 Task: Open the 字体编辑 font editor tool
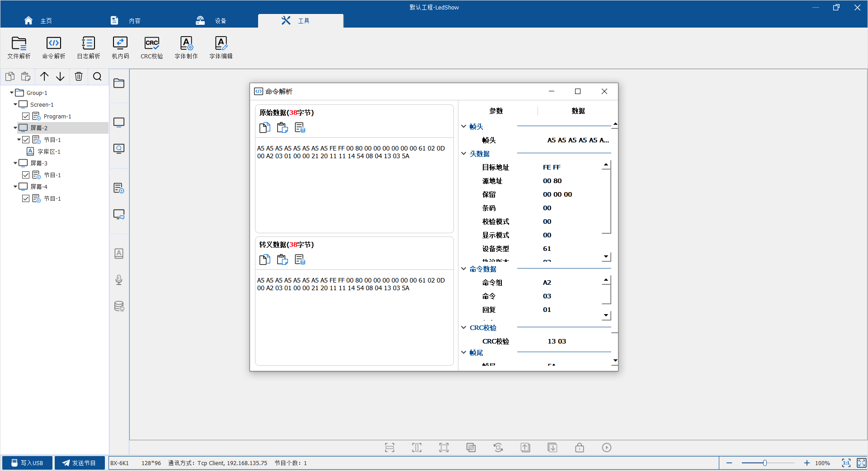pyautogui.click(x=221, y=47)
